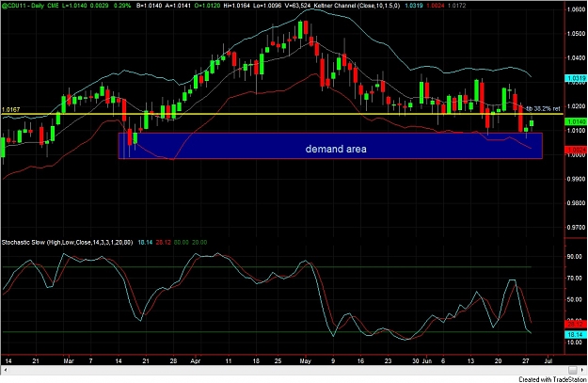This screenshot has height=383, width=588.
Task: Click the 0.29% change value
Action: (x=122, y=6)
